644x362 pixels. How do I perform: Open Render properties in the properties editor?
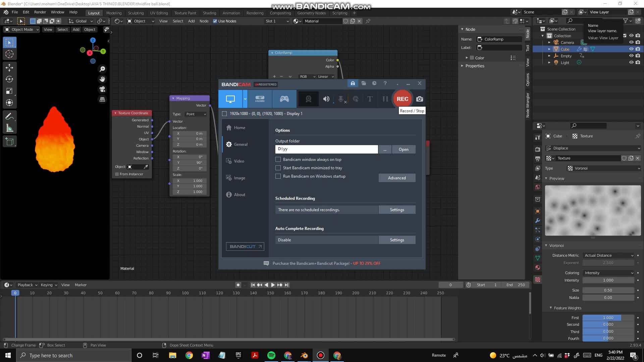[x=538, y=149]
